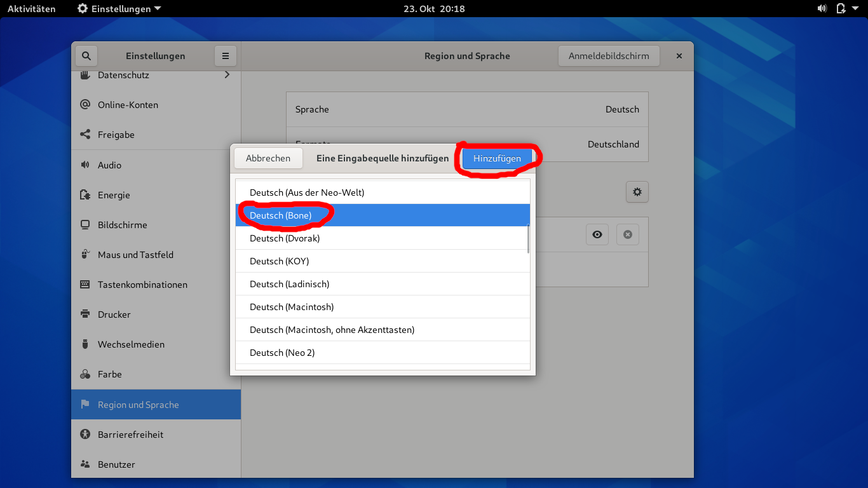Open the hamburger menu in Einstellungen header
The image size is (868, 488).
click(x=226, y=56)
